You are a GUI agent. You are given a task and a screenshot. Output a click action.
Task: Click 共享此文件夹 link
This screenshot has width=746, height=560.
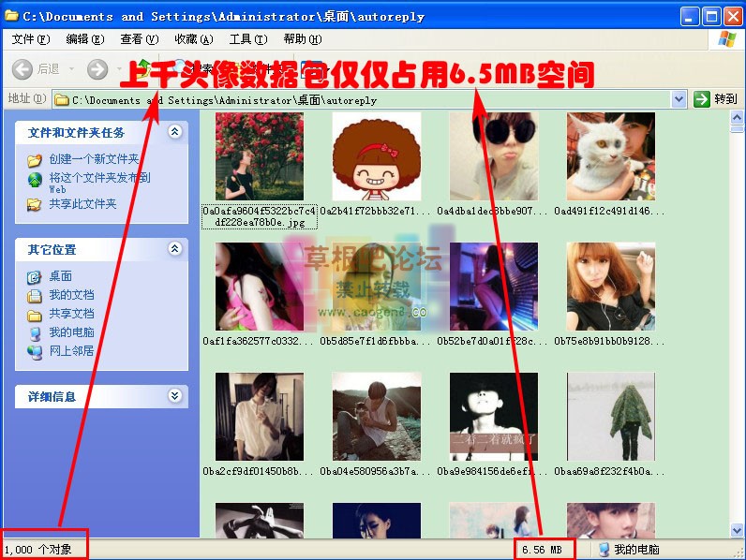82,204
